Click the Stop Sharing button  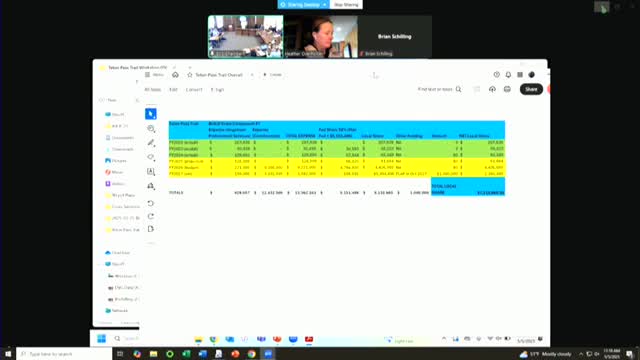tap(346, 4)
